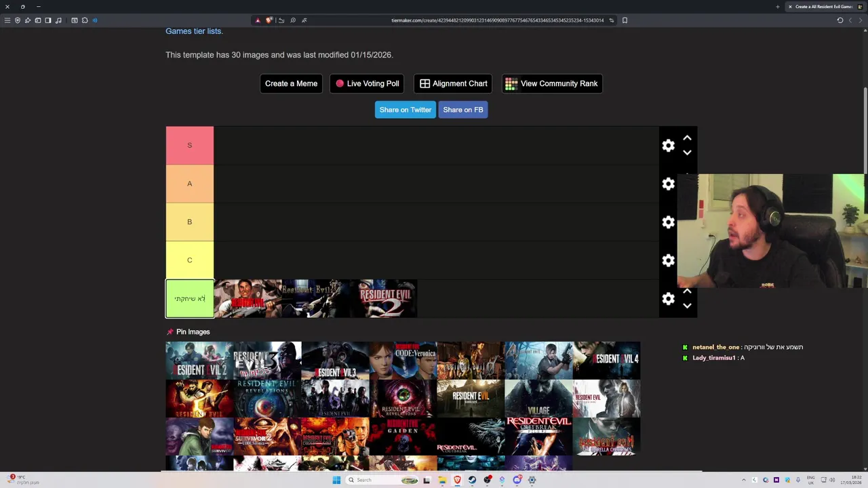Screen dimensions: 868x488
Task: Edit the green Hebrew tier label
Action: pyautogui.click(x=190, y=299)
